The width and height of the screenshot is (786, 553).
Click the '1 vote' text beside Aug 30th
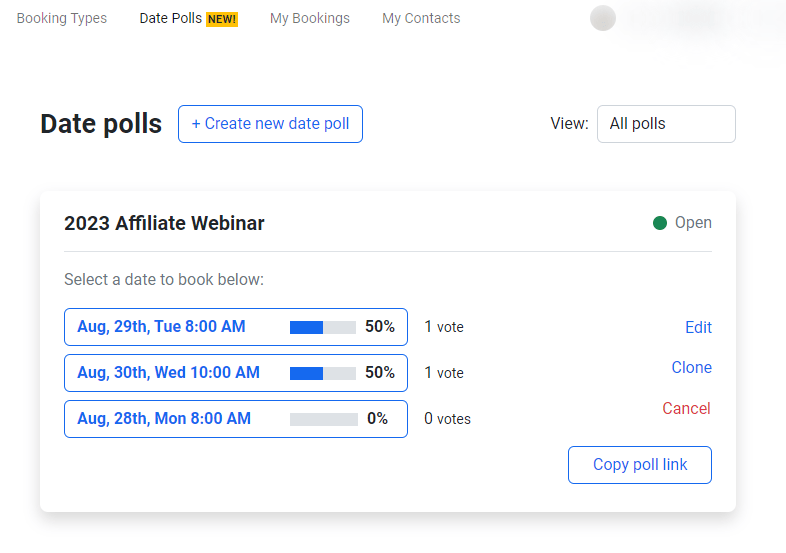click(x=444, y=373)
